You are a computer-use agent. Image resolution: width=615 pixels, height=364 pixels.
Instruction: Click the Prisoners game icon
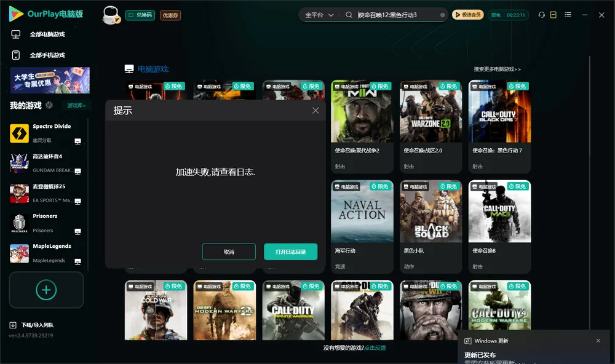pos(19,223)
